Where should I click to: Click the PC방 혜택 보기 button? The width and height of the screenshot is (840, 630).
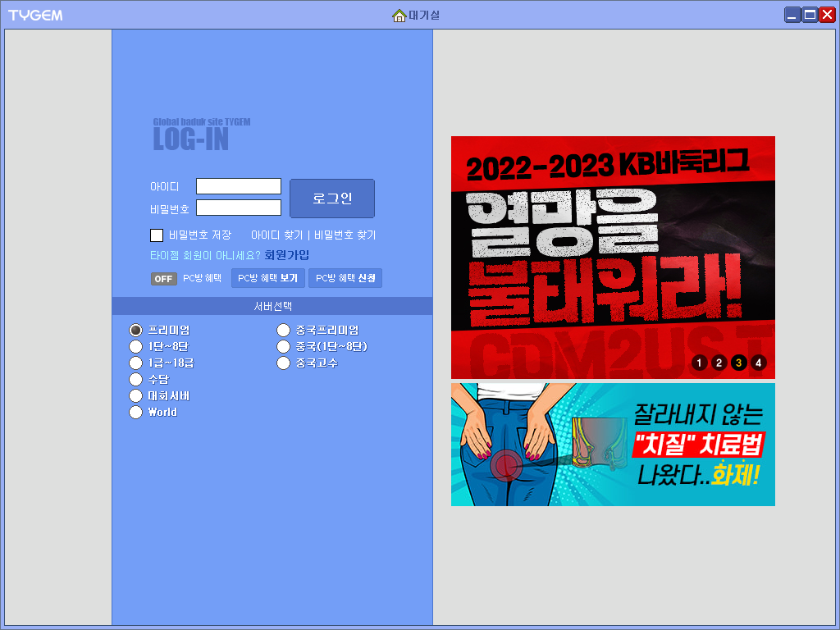pyautogui.click(x=268, y=278)
